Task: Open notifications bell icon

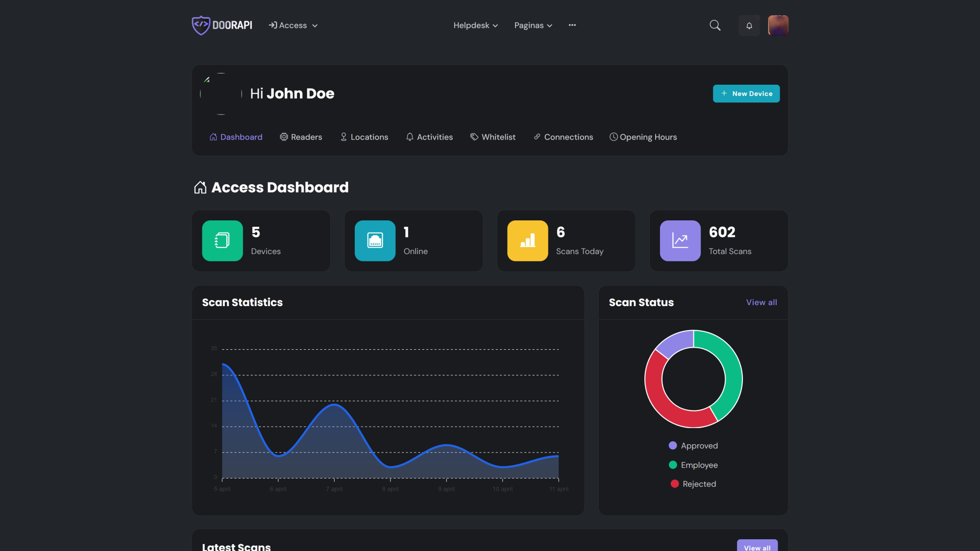Action: pos(749,25)
